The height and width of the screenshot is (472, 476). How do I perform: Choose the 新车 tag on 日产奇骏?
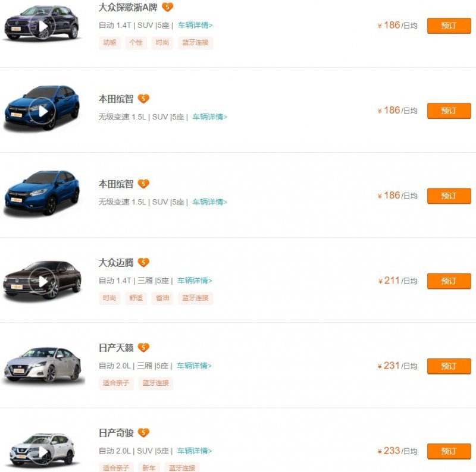[x=149, y=468]
